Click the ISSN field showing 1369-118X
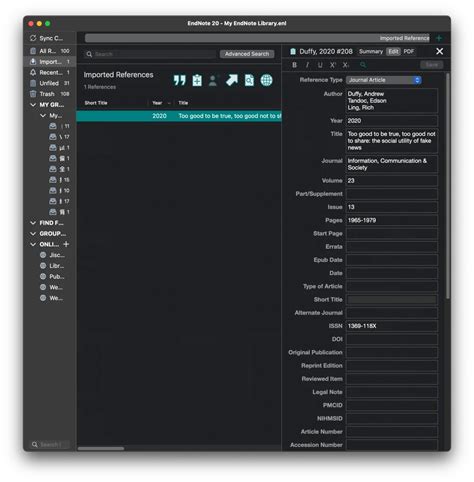This screenshot has height=482, width=474. pos(392,326)
